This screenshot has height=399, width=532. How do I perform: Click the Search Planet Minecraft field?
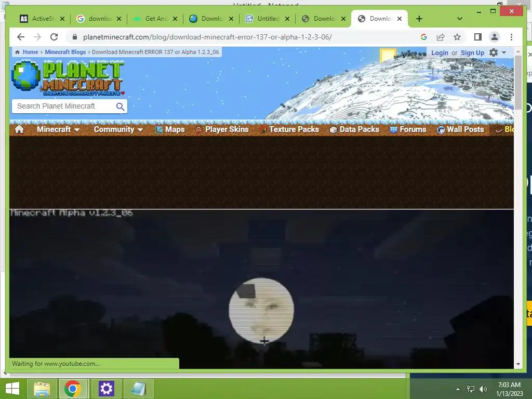64,106
